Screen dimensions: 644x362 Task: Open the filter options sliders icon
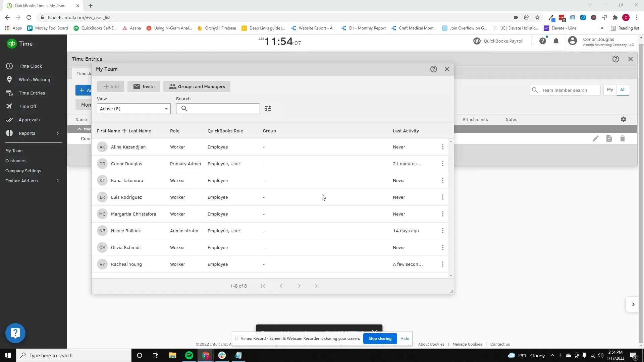click(268, 109)
